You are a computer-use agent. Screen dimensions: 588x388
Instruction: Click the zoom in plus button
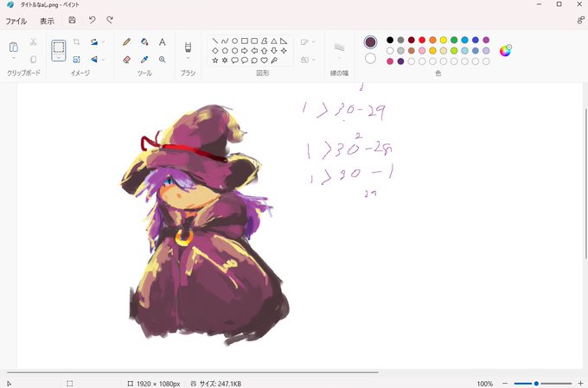pos(580,384)
